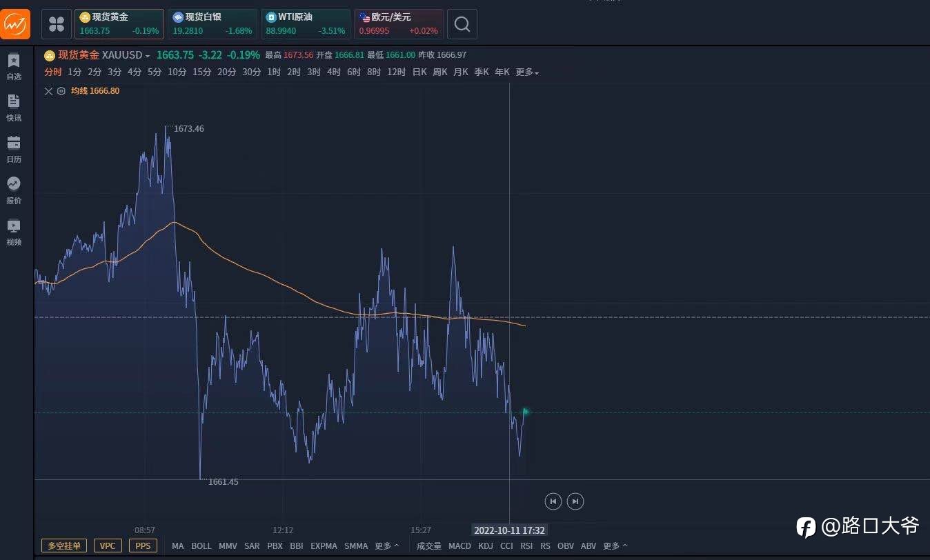The width and height of the screenshot is (930, 560).
Task: Close the 均线 indicator with X
Action: [48, 91]
